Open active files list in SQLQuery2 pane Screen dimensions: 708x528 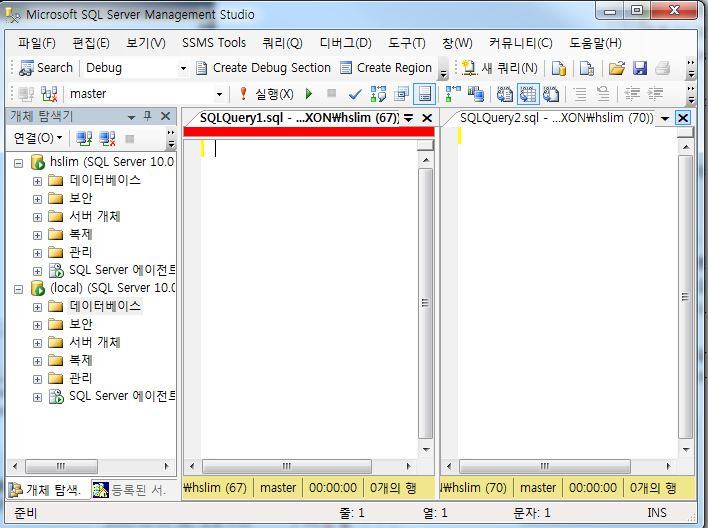point(665,118)
